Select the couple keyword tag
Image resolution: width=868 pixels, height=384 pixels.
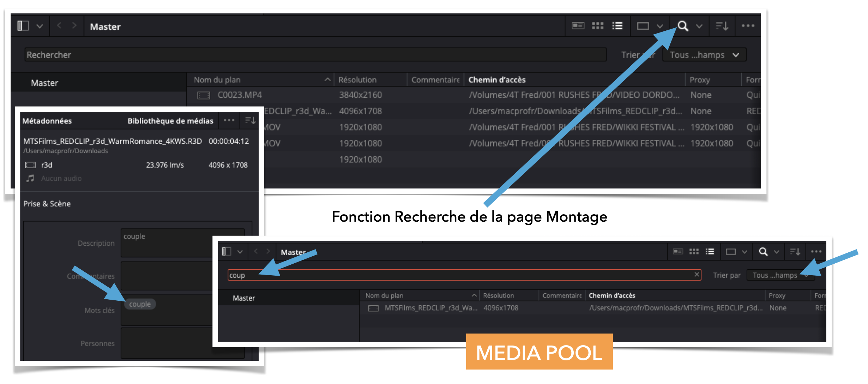140,304
